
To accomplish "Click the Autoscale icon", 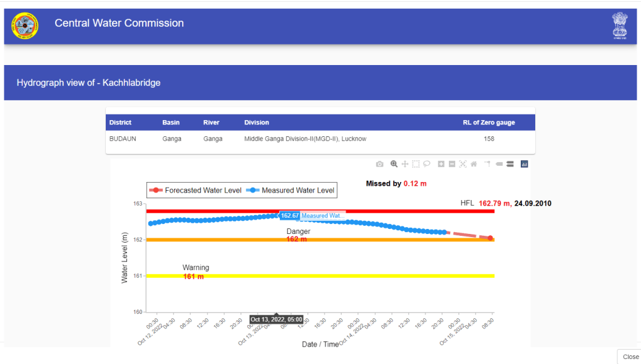I will tap(463, 164).
